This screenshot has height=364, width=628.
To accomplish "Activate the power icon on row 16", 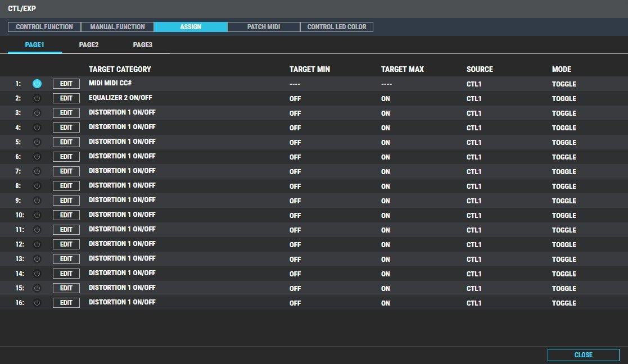I will click(x=37, y=303).
